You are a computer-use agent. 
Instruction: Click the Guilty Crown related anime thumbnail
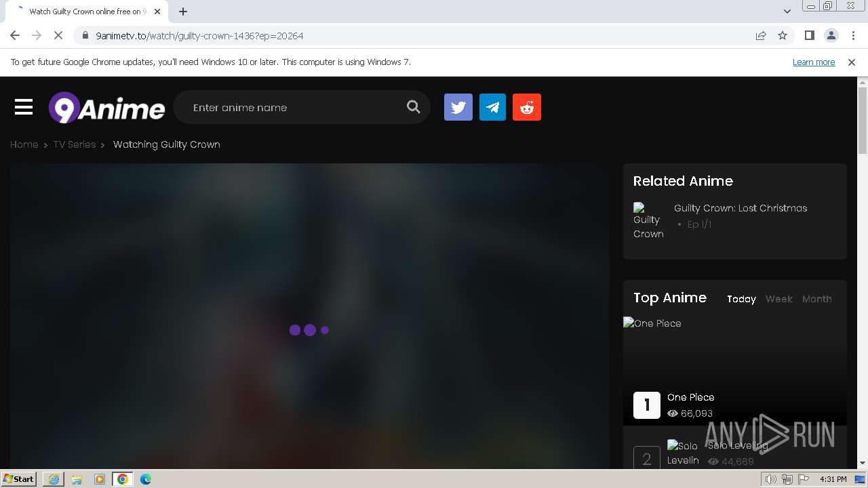(648, 221)
